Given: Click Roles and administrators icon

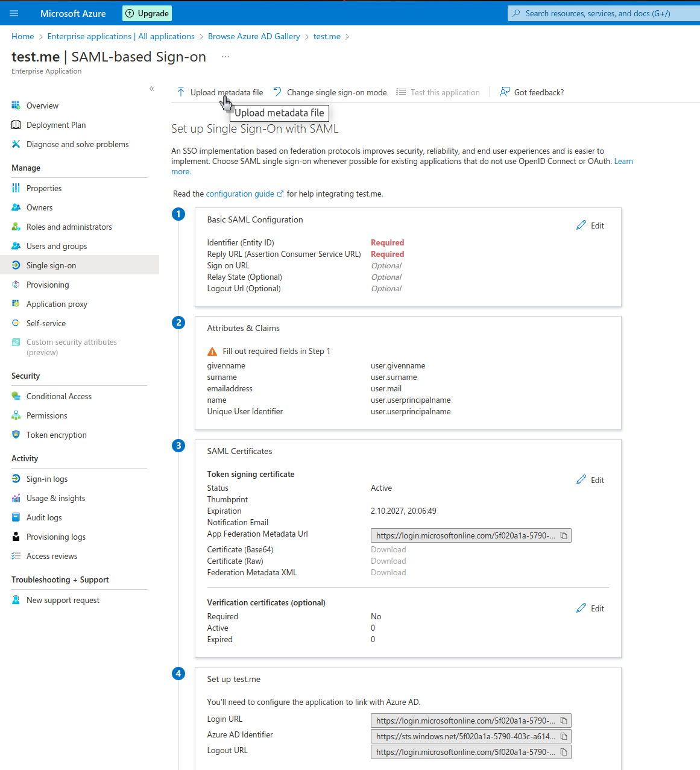Looking at the screenshot, I should (x=16, y=227).
